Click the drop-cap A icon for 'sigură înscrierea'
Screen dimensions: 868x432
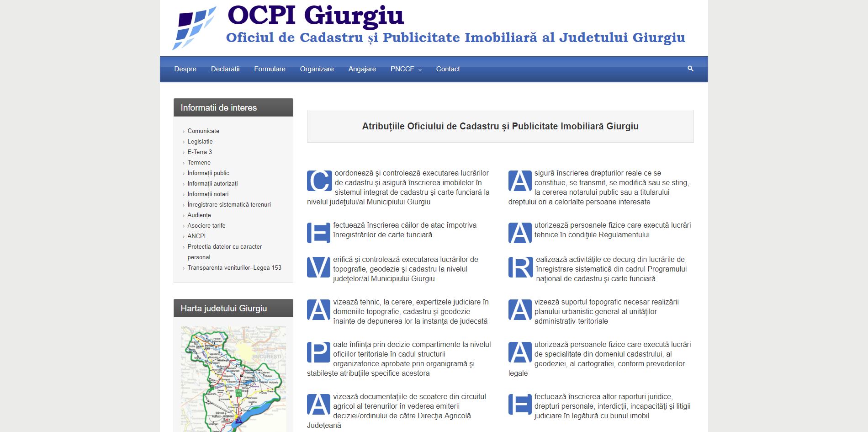pos(520,181)
